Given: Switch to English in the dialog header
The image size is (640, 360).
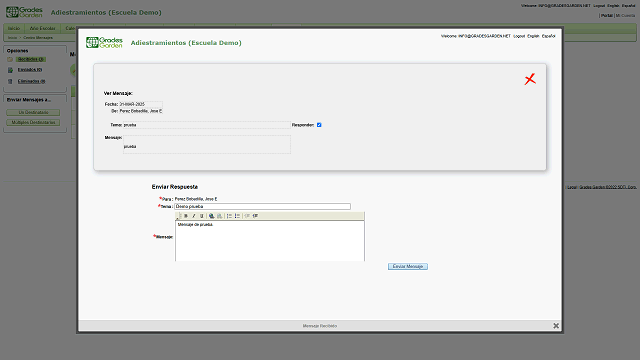Looking at the screenshot, I should 533,36.
